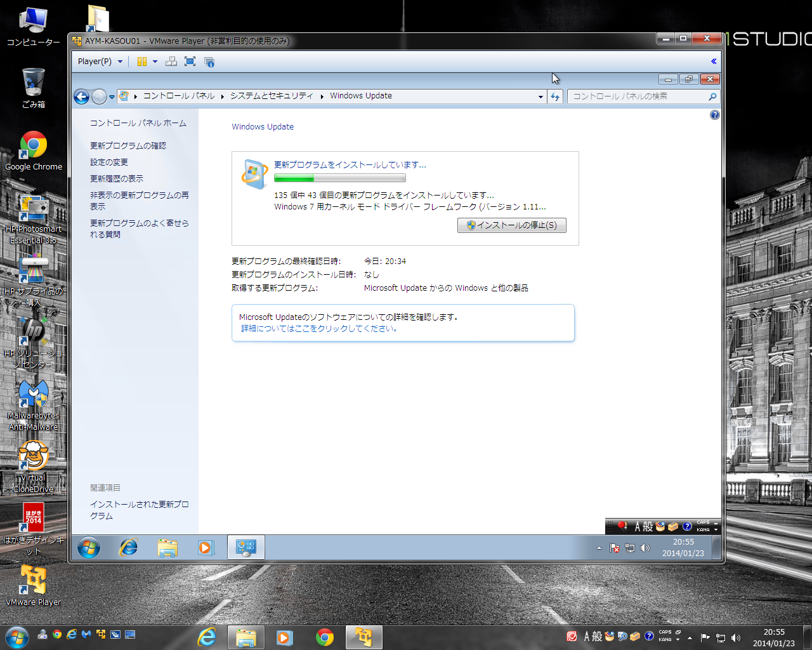Open 更新履歴の表示 link
The height and width of the screenshot is (650, 812).
(117, 179)
